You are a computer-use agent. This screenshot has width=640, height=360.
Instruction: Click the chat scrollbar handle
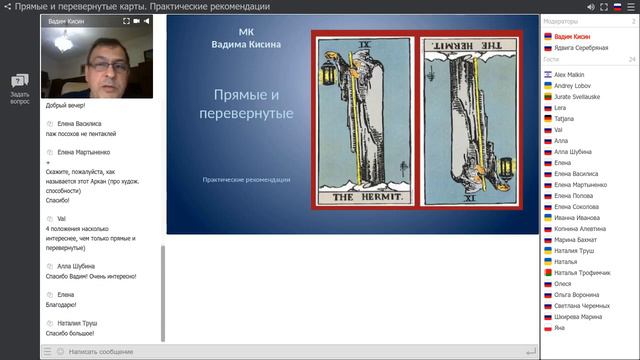pyautogui.click(x=163, y=293)
